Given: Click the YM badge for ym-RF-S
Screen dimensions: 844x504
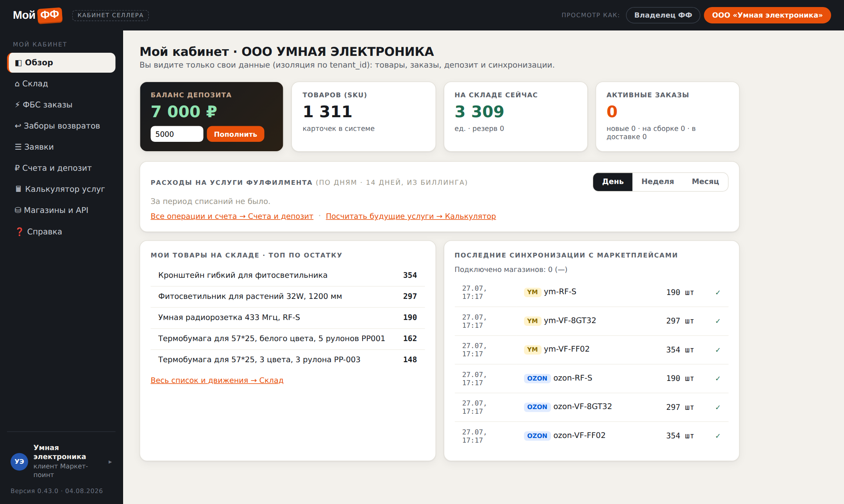Looking at the screenshot, I should click(x=532, y=292).
